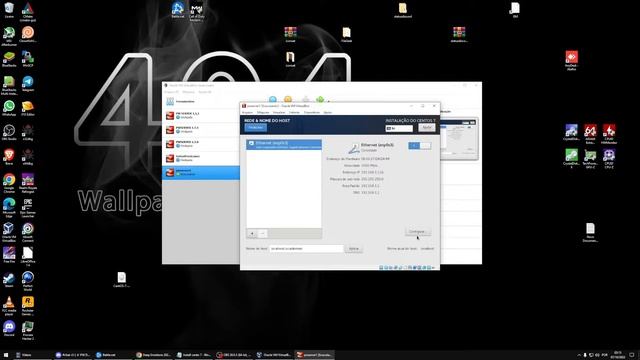Click Aplicar button next to host name field
Image resolution: width=640 pixels, height=360 pixels.
(x=353, y=249)
